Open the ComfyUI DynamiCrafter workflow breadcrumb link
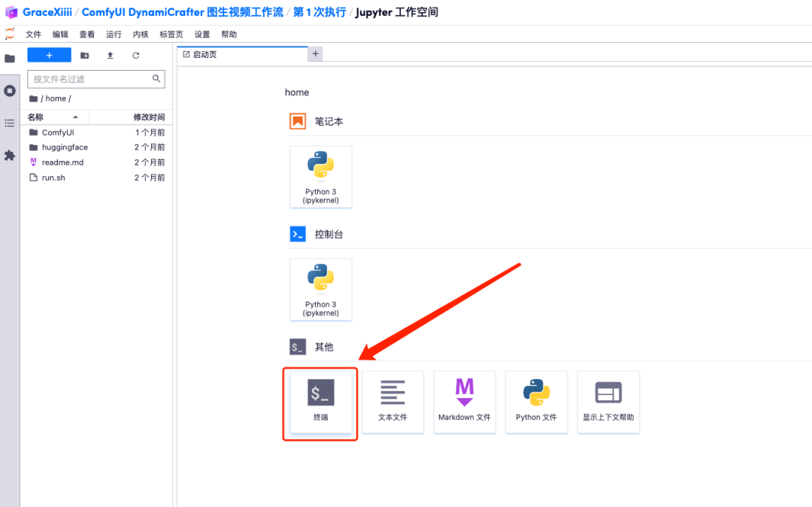812x507 pixels. tap(183, 12)
